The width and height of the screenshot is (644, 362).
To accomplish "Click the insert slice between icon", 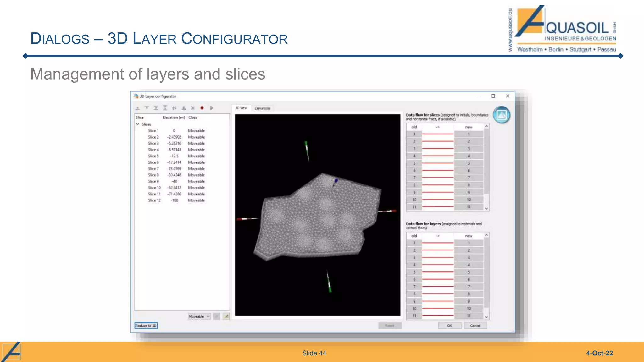I will point(156,108).
